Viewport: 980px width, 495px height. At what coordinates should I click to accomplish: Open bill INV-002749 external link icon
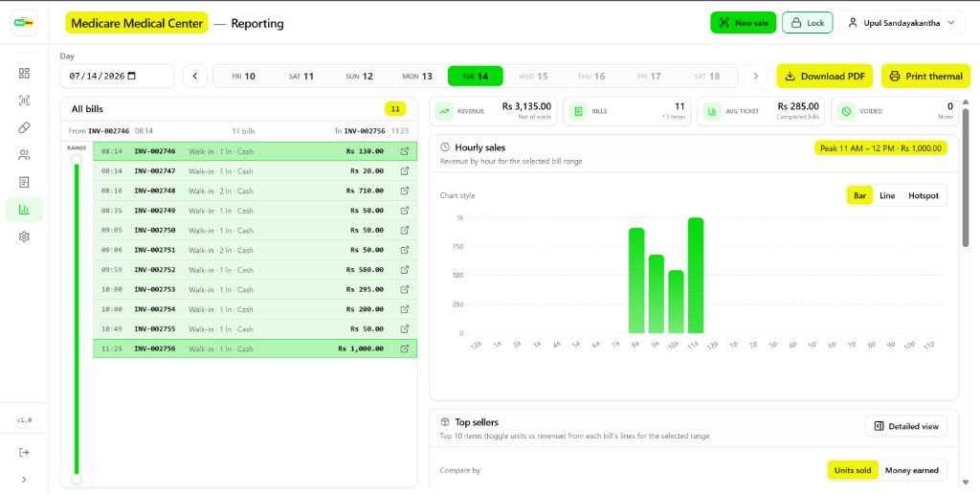click(x=405, y=210)
